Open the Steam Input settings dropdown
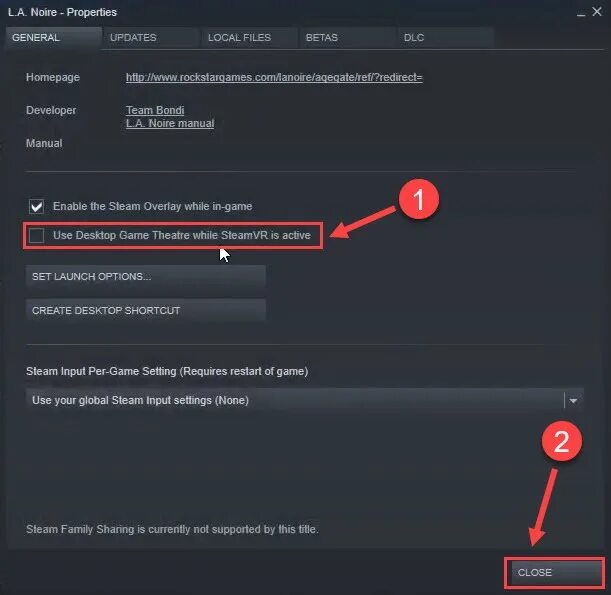Viewport: 611px width, 595px height. click(304, 400)
